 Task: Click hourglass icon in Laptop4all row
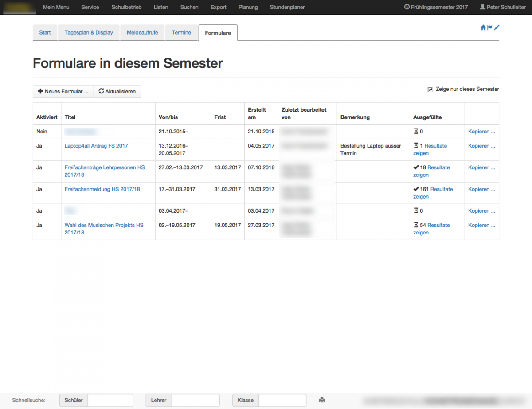[x=416, y=146]
